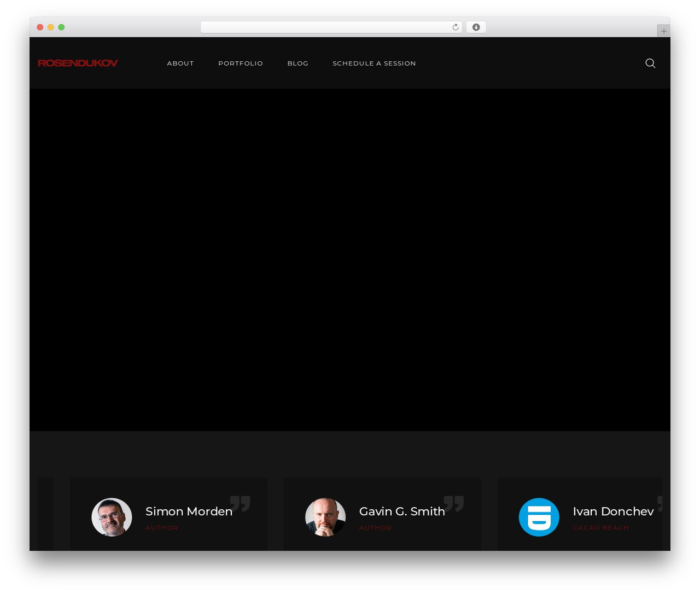Select the Simon Morden name heading
Viewport: 700px width, 593px height.
[189, 511]
